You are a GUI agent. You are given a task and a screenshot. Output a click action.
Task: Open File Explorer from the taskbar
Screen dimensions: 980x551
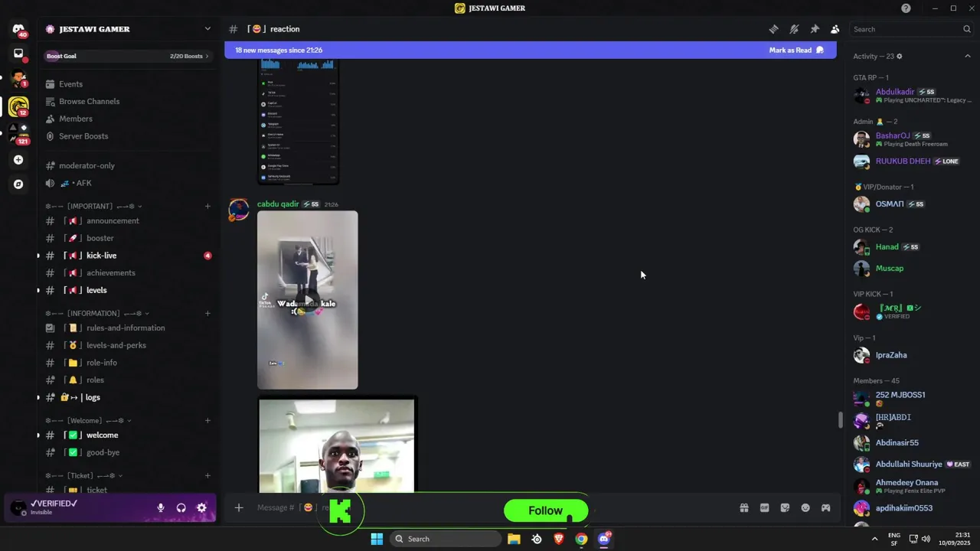click(514, 539)
